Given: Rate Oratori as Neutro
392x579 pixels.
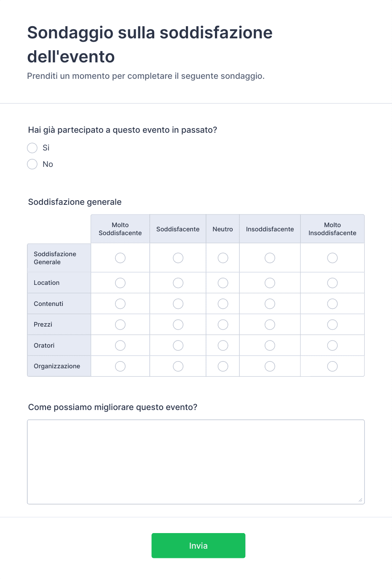Looking at the screenshot, I should pyautogui.click(x=223, y=346).
